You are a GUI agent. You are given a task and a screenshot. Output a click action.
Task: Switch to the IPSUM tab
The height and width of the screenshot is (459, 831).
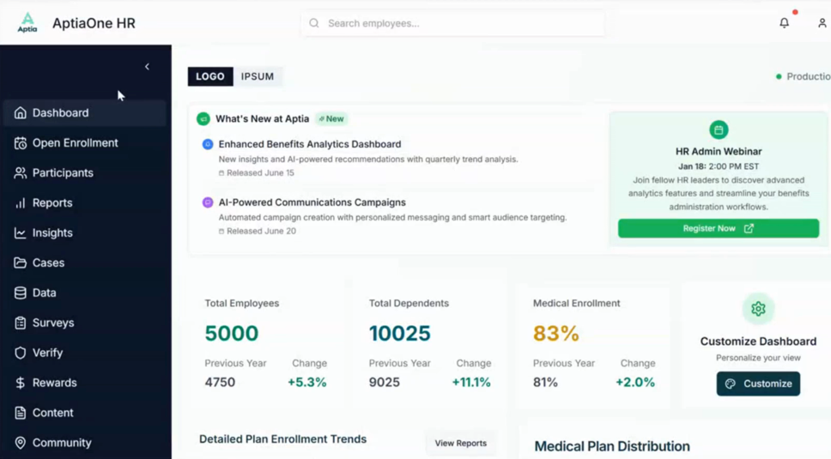pos(257,76)
